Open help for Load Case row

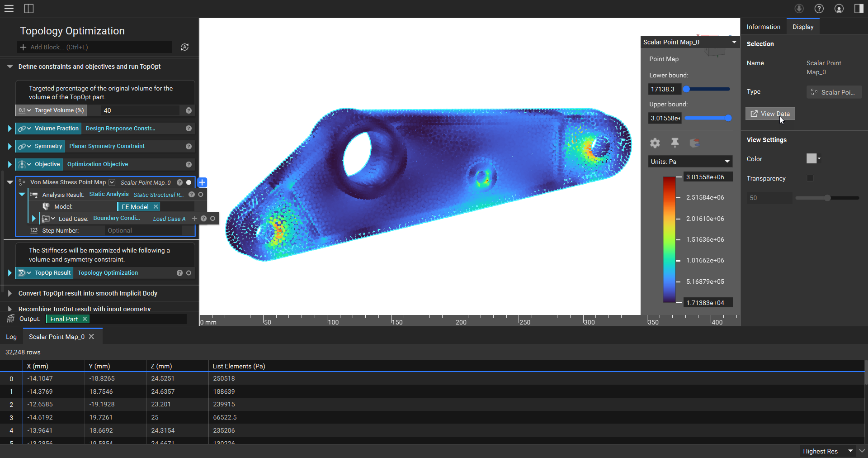pos(203,219)
